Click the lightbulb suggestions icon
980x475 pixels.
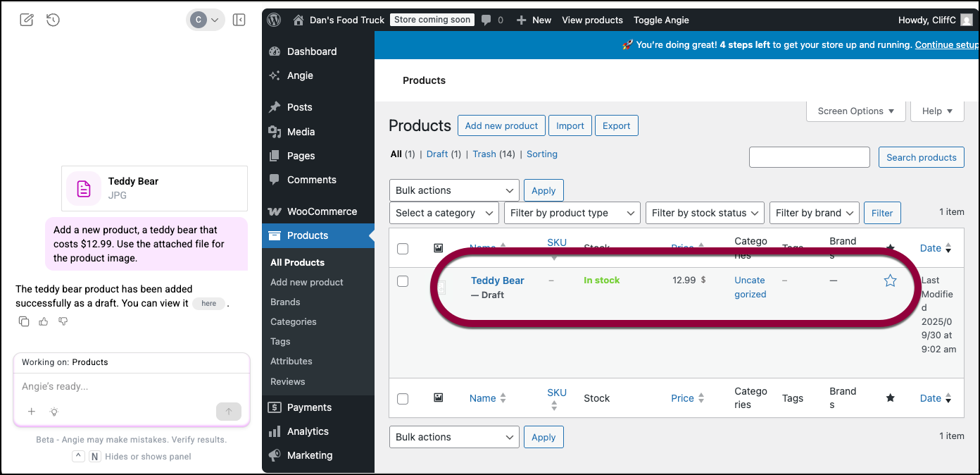tap(54, 412)
